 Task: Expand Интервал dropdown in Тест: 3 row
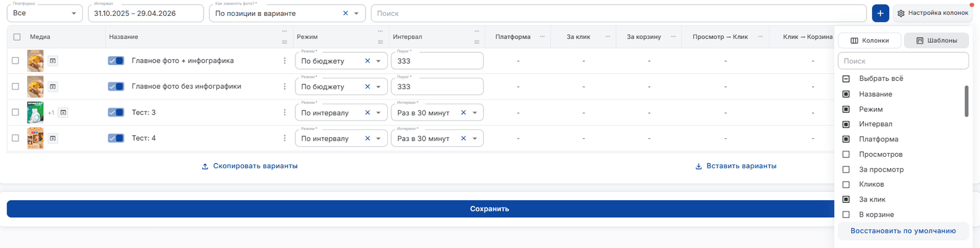[x=475, y=113]
